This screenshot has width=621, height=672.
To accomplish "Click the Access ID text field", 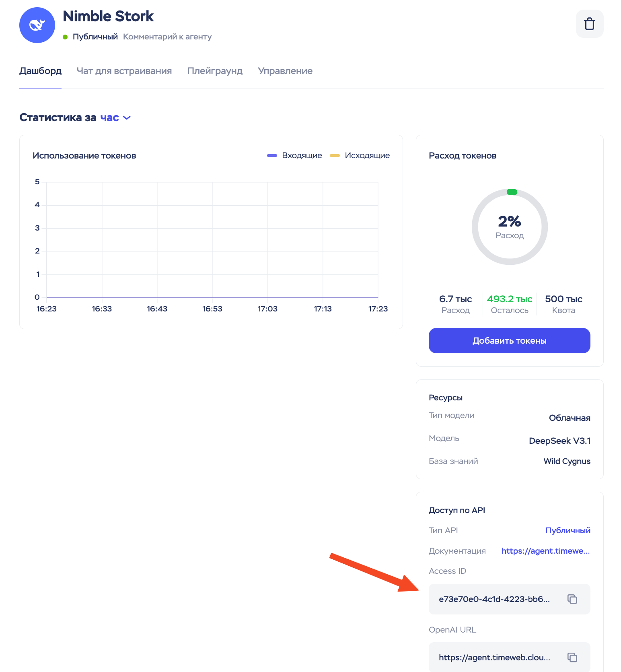I will [x=494, y=599].
